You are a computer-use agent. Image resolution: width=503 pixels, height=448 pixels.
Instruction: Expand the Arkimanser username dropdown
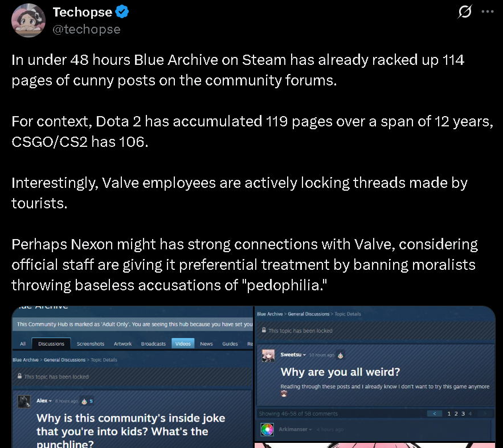pyautogui.click(x=310, y=429)
